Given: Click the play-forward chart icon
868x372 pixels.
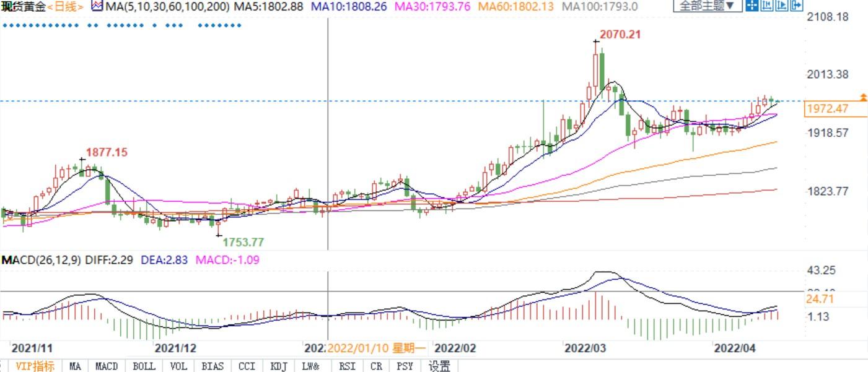Looking at the screenshot, I should (x=781, y=6).
